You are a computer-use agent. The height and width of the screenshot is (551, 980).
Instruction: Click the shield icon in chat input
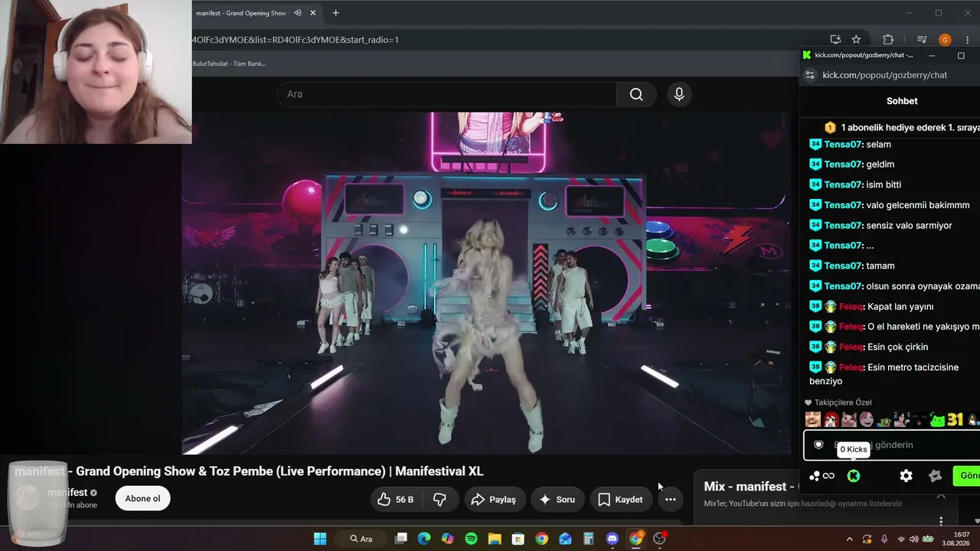click(x=818, y=445)
